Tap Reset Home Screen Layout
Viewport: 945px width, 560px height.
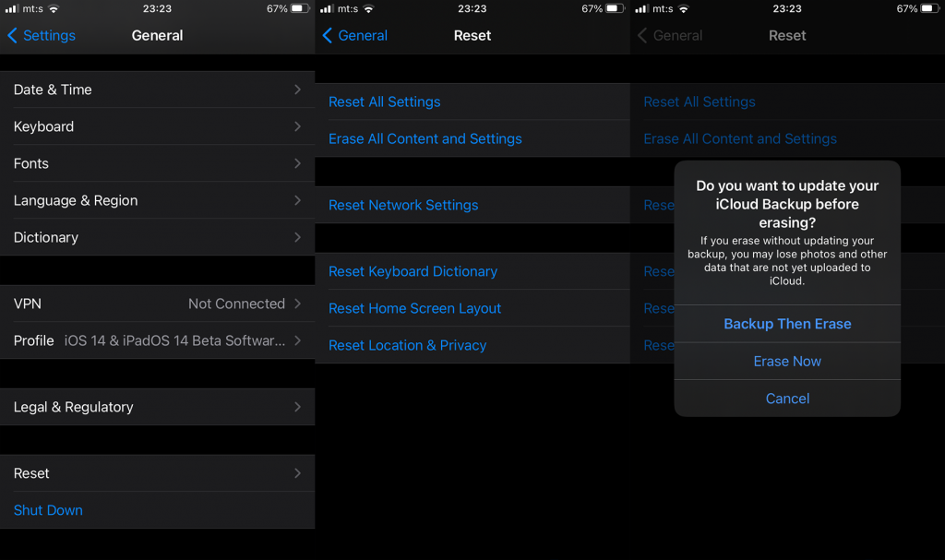pyautogui.click(x=414, y=308)
